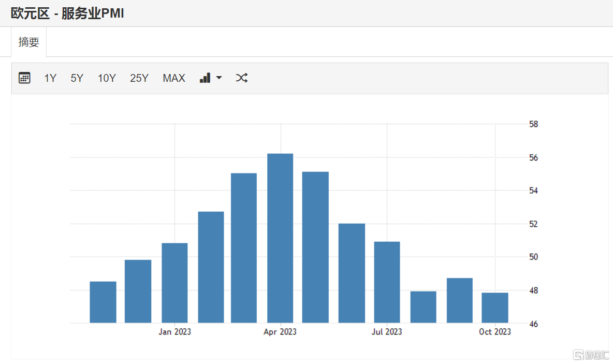
Task: Click the Apr 2023 axis label
Action: pyautogui.click(x=280, y=332)
